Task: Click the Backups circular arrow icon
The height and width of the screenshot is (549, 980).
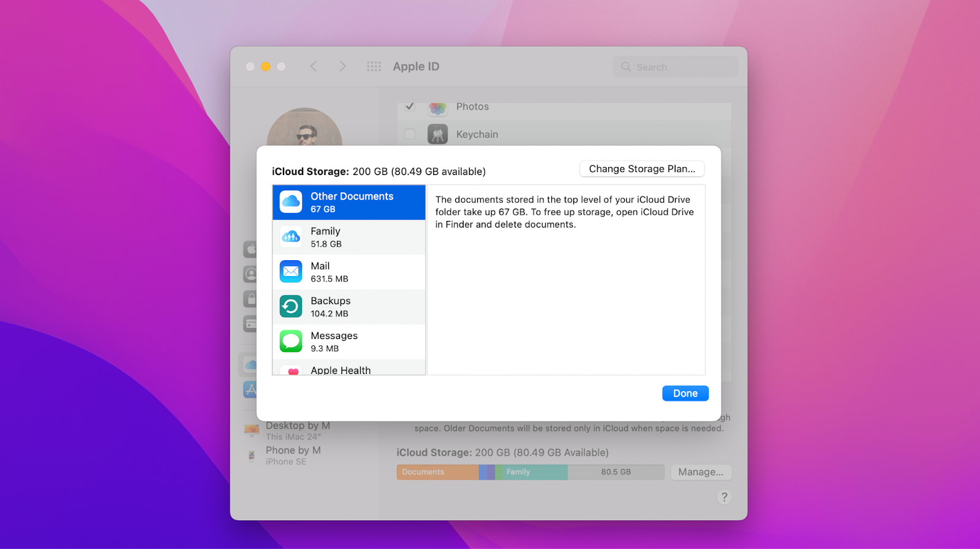Action: [x=291, y=306]
